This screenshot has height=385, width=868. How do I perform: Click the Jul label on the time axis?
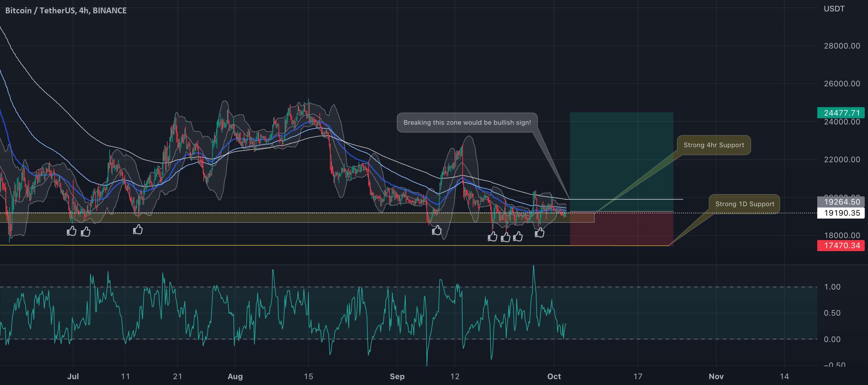point(73,376)
